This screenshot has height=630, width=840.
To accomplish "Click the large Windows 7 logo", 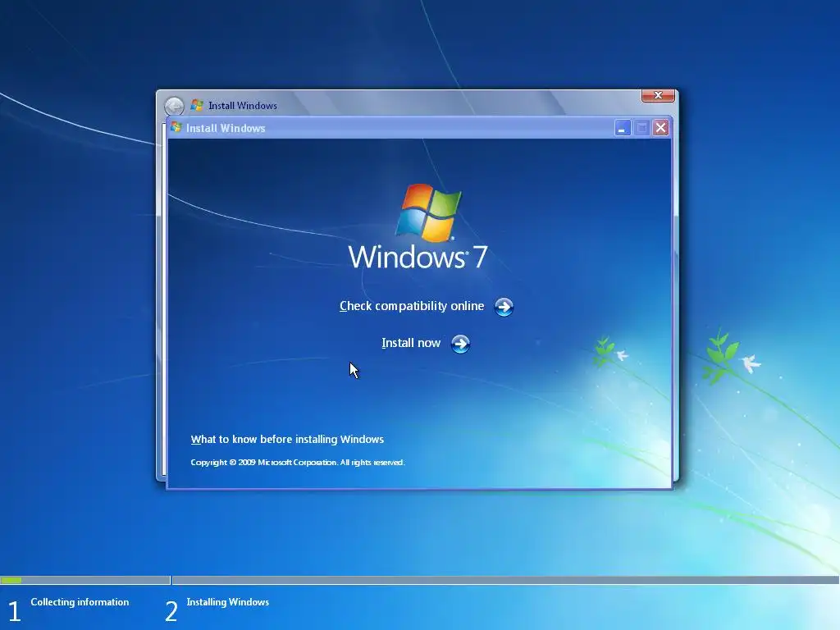I will 418,226.
